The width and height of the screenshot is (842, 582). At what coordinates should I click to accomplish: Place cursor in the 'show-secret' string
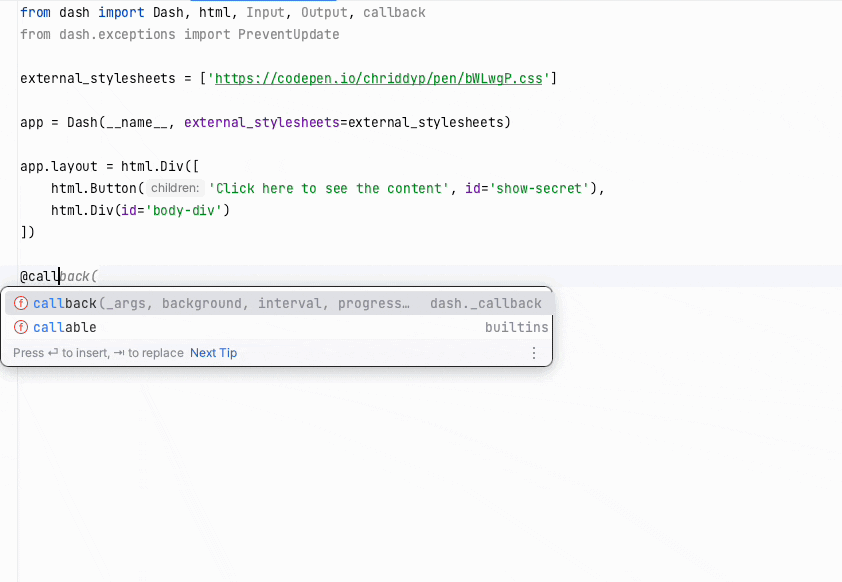[539, 188]
